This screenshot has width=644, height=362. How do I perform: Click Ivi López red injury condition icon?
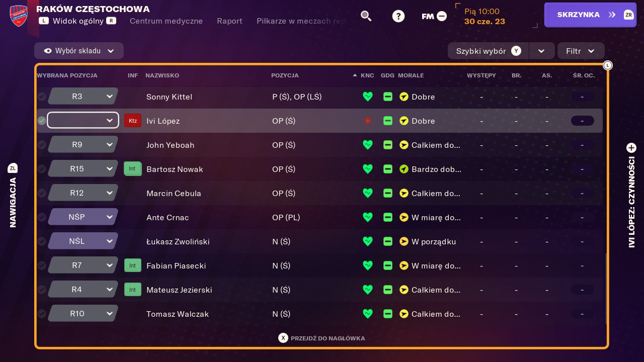coord(368,121)
